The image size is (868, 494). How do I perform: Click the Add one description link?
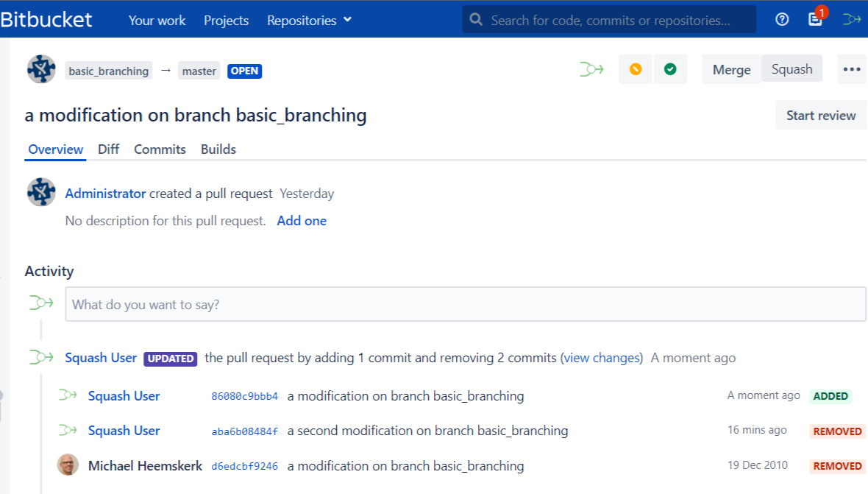[x=302, y=221]
